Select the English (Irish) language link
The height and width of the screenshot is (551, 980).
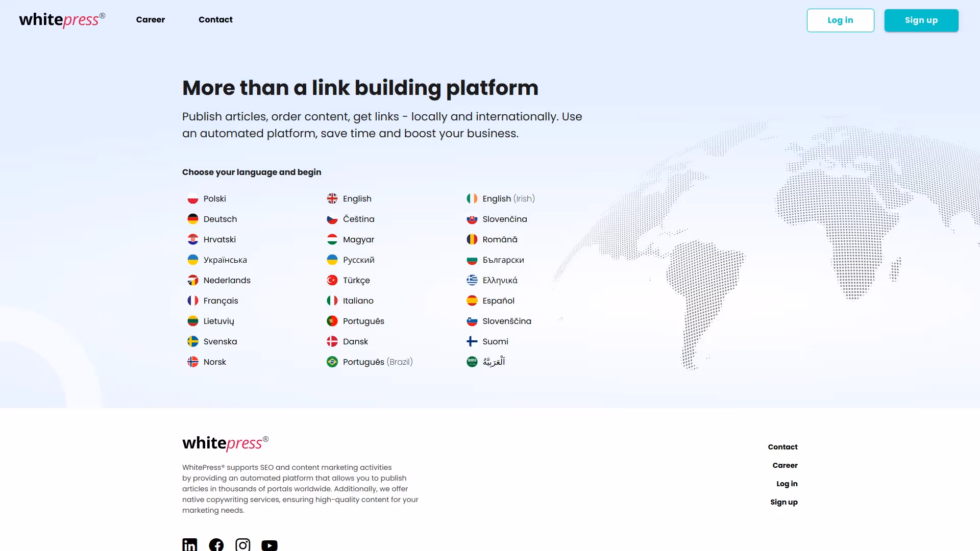(508, 198)
